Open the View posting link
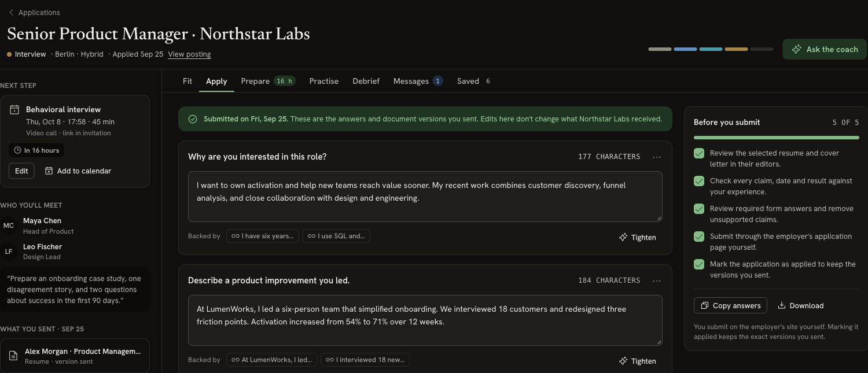Screen dimensions: 868x373 coord(189,54)
